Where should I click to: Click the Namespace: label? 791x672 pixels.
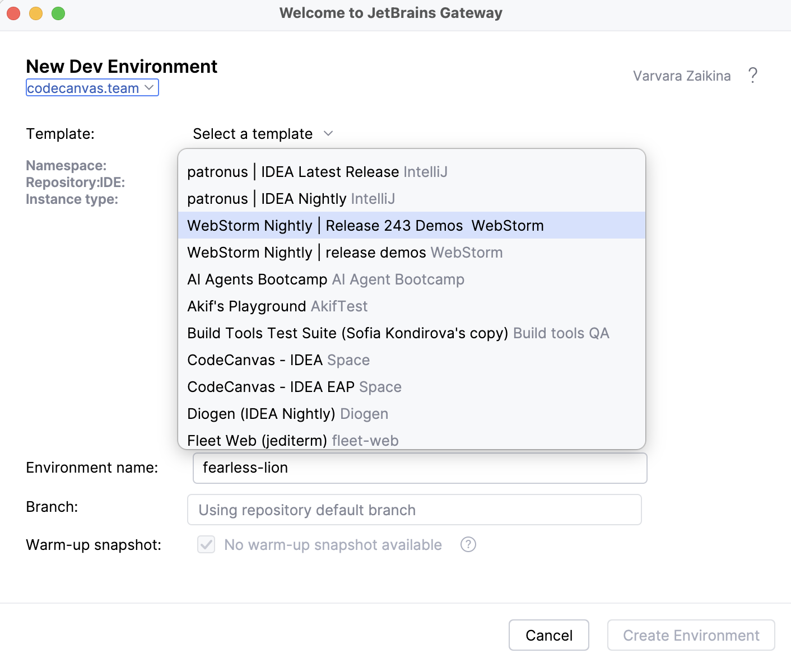[66, 166]
